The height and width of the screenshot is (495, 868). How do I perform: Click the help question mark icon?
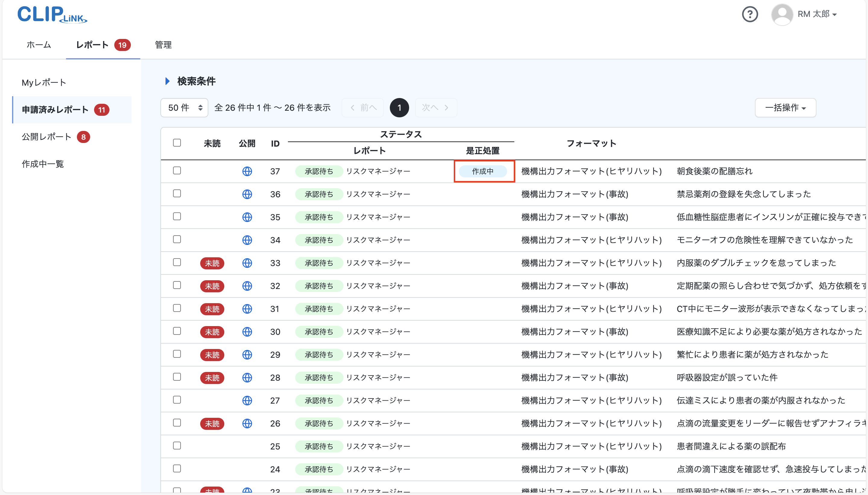click(750, 14)
